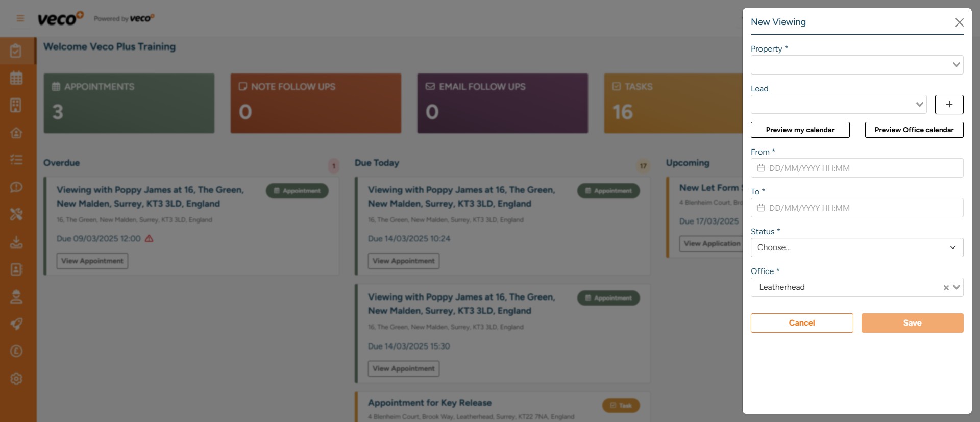Screen dimensions: 980x422
Task: Open the Note Follow Ups summary card
Action: (x=316, y=103)
